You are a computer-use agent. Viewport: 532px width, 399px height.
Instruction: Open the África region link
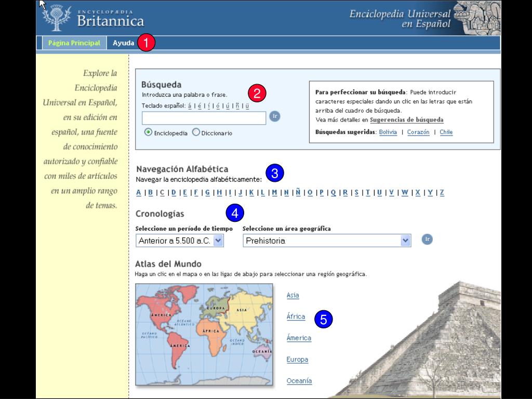(x=296, y=316)
